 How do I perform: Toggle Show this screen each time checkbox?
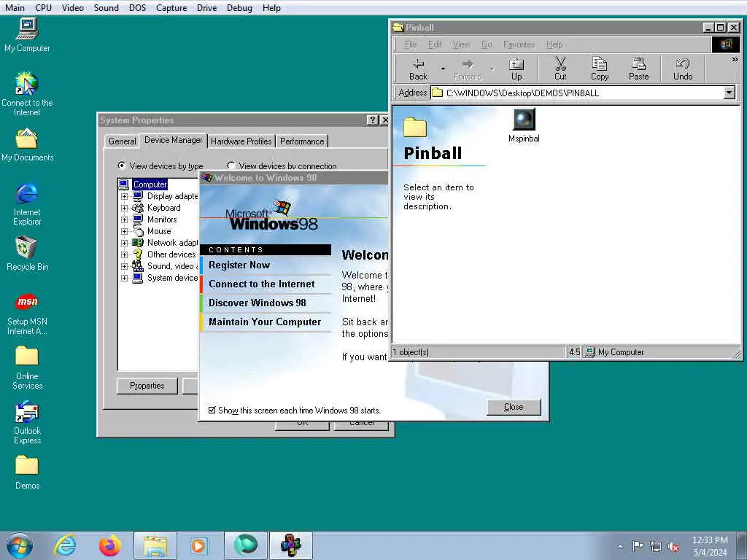point(212,410)
